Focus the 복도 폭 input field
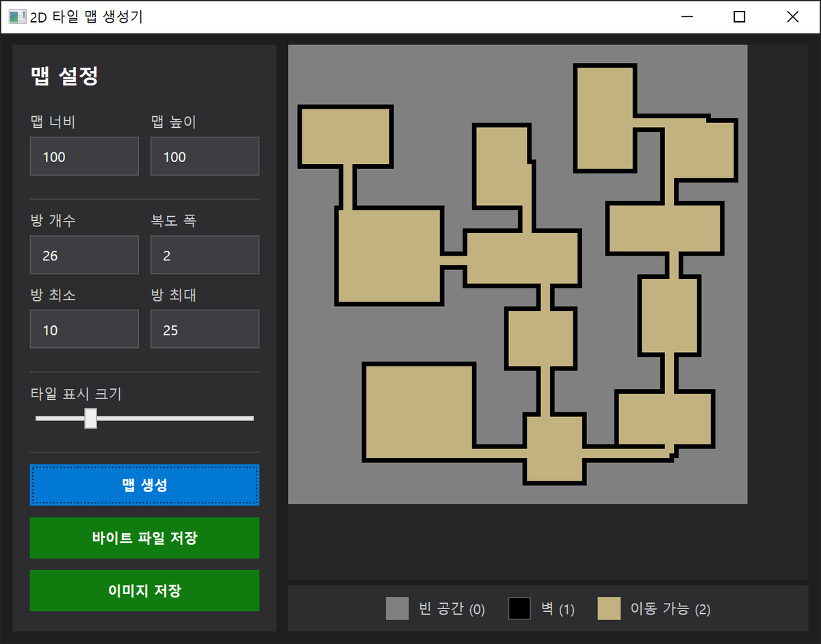 pyautogui.click(x=205, y=256)
